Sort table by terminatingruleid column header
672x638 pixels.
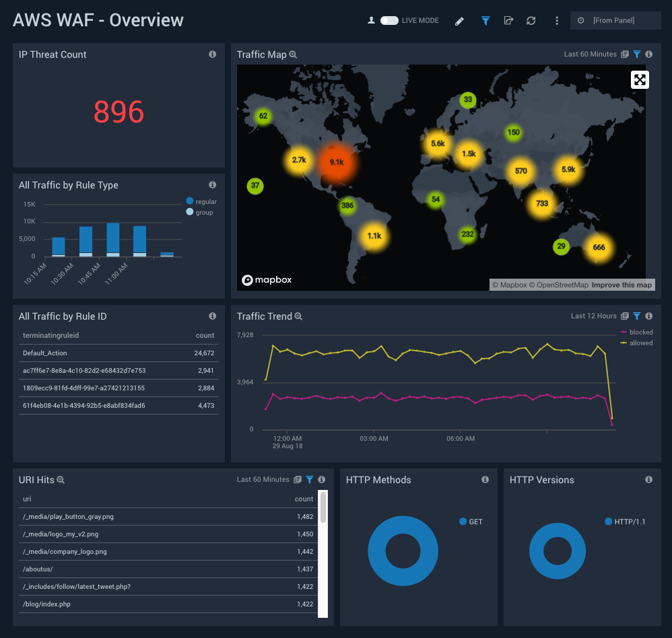51,335
